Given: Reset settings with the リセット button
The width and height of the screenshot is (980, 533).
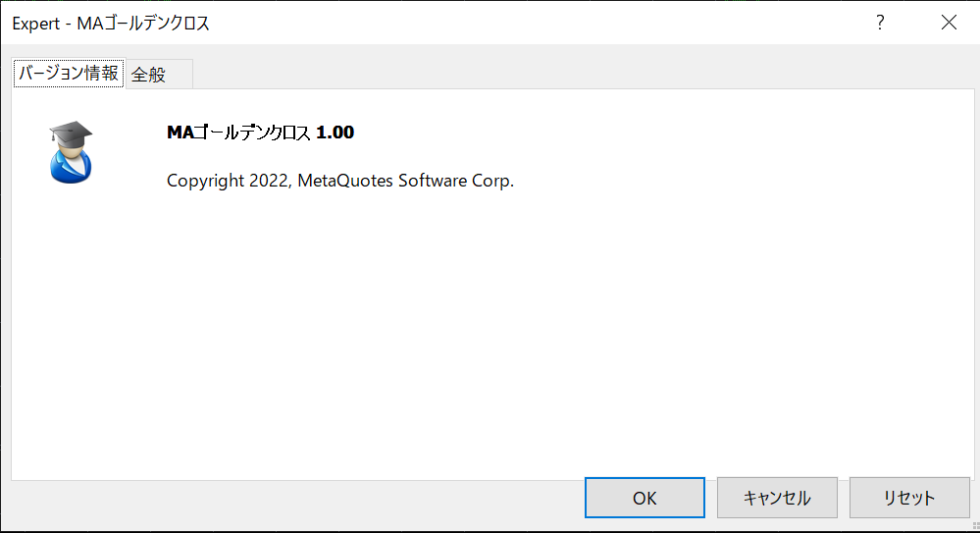Looking at the screenshot, I should [909, 498].
